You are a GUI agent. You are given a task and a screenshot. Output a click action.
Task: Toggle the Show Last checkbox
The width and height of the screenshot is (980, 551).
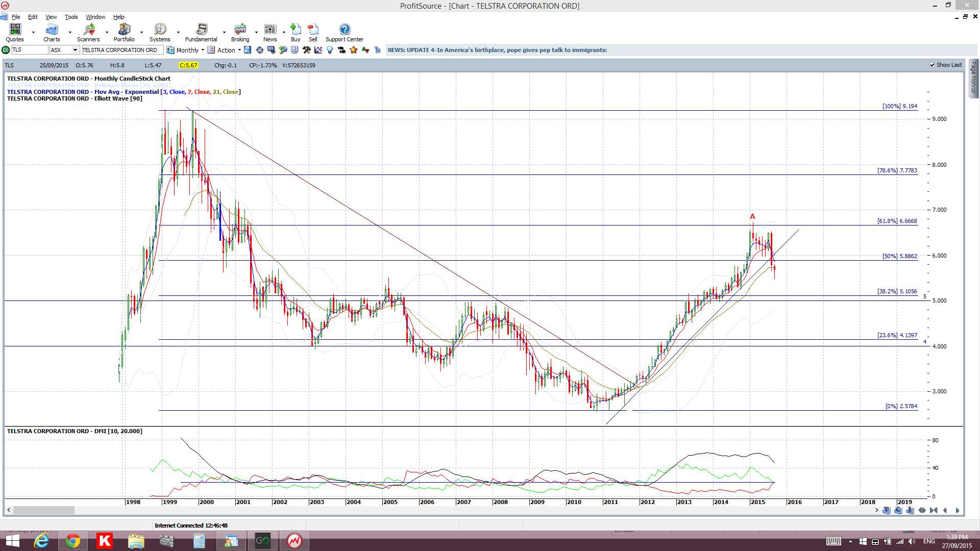pos(932,65)
